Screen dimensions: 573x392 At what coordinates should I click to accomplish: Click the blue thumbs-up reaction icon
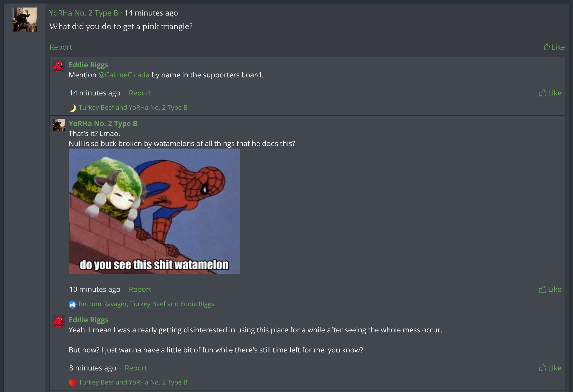[72, 304]
